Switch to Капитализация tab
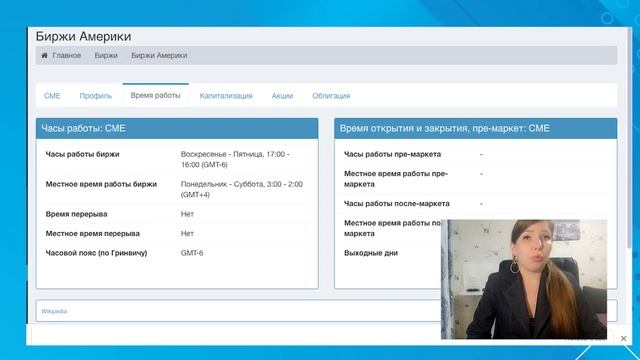Screen dimensions: 640x360 coord(226,96)
